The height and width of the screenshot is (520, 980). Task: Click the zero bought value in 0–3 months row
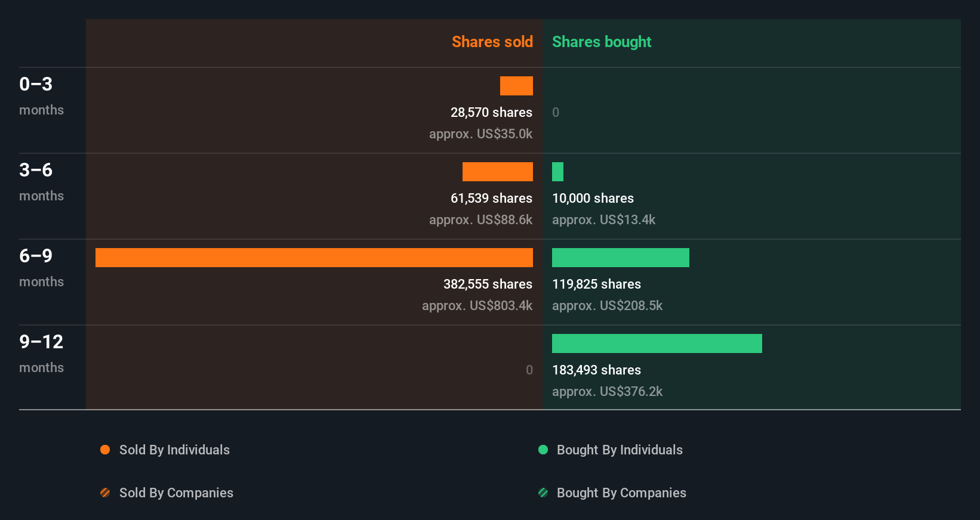coord(556,113)
